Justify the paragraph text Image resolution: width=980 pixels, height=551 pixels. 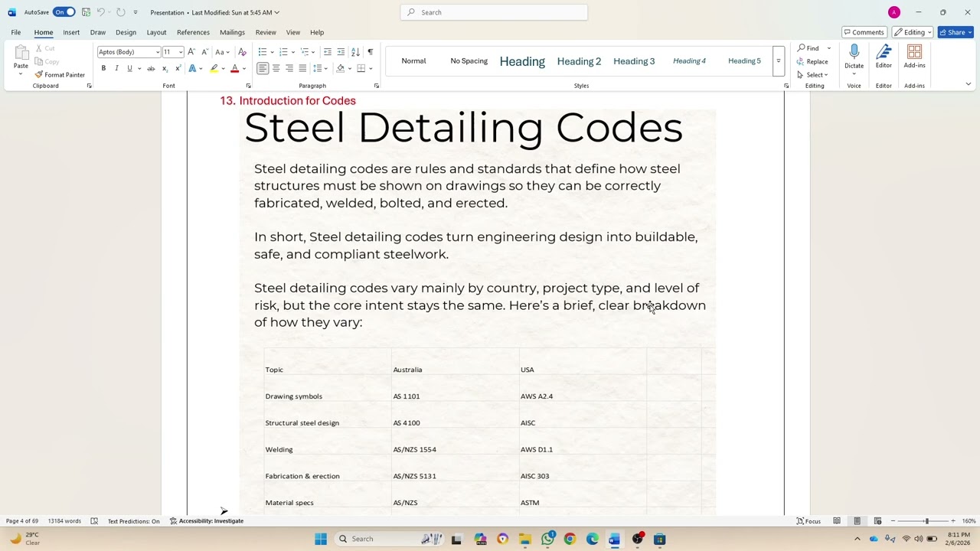302,68
